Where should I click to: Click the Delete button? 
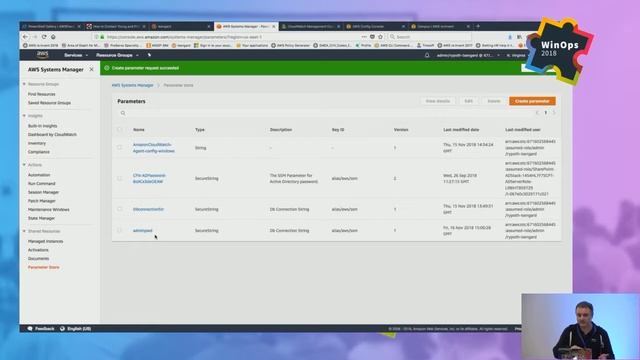point(493,101)
